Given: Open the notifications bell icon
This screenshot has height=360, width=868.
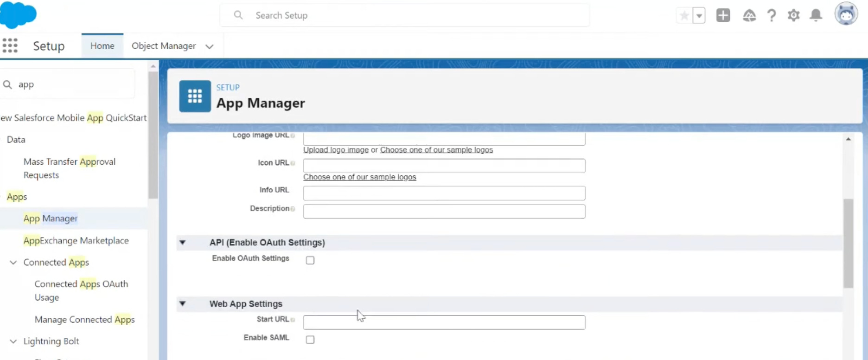Looking at the screenshot, I should click(816, 15).
